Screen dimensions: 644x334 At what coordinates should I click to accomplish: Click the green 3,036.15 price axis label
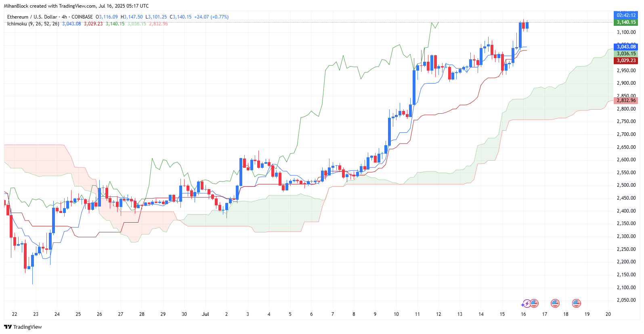click(626, 54)
